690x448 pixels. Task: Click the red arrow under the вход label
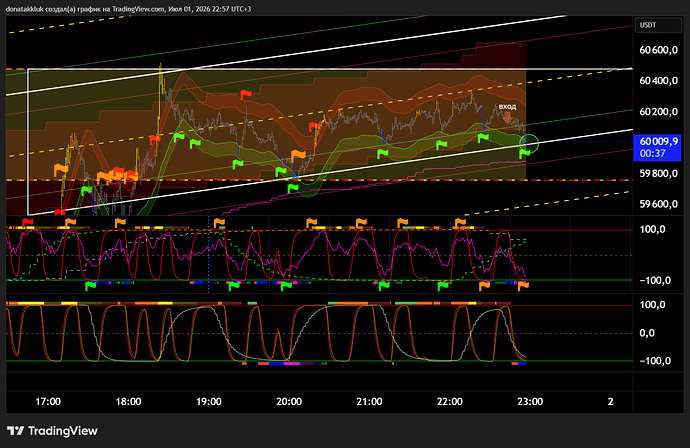tap(507, 118)
